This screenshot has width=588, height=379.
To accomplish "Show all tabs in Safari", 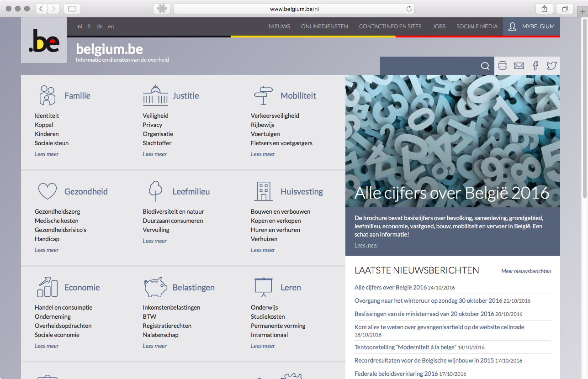I will 565,8.
